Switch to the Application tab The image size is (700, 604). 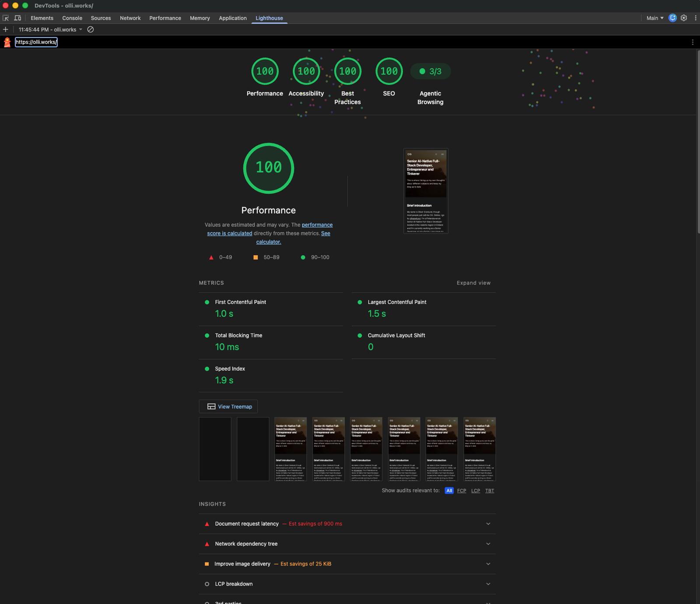pyautogui.click(x=233, y=18)
